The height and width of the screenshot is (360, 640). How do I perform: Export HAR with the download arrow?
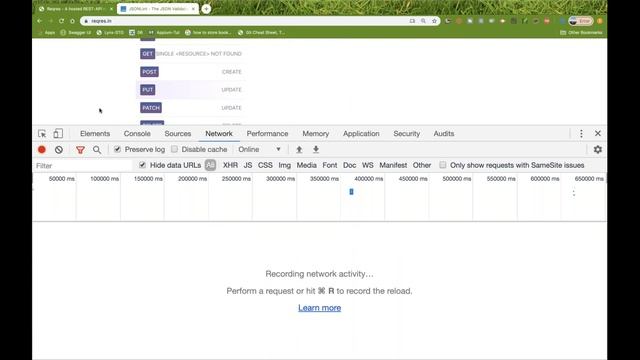pos(316,150)
